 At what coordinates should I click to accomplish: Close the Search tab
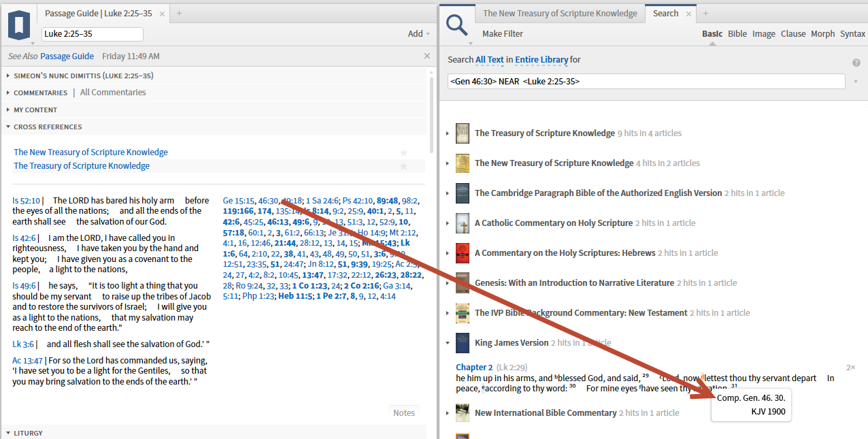688,14
